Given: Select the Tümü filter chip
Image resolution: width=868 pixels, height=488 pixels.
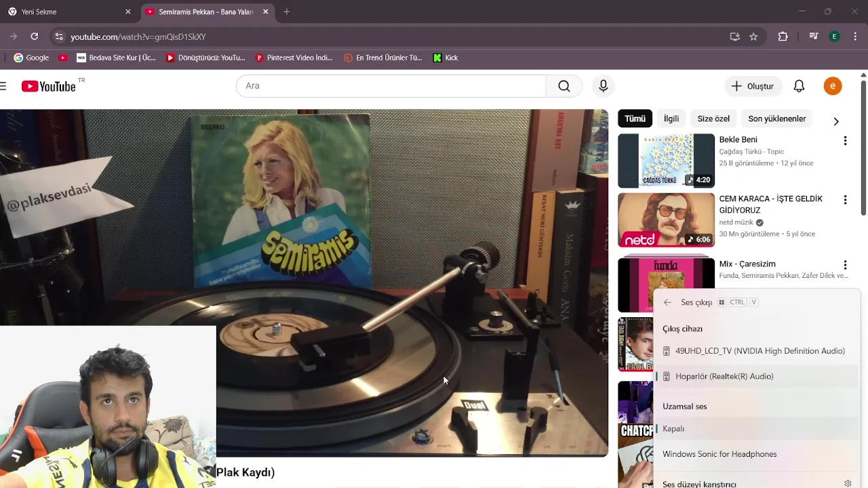Looking at the screenshot, I should (x=635, y=119).
